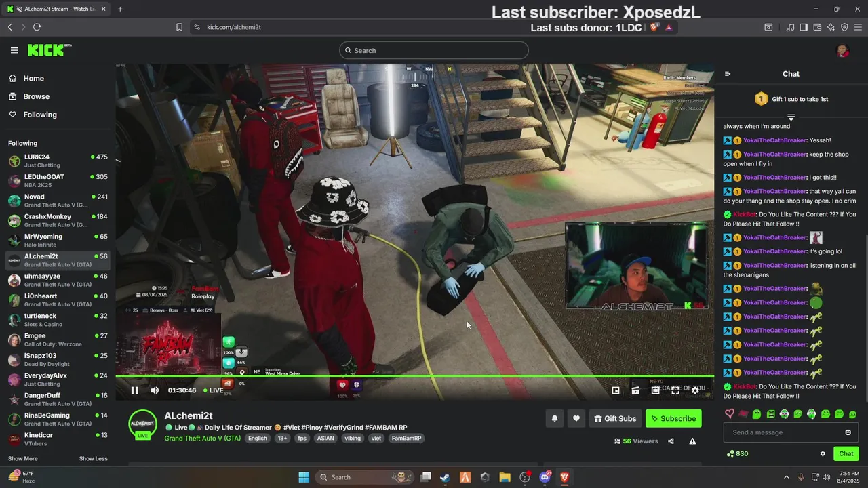Follow ALchemi2t with the heart button
The height and width of the screenshot is (488, 868).
coord(576,419)
